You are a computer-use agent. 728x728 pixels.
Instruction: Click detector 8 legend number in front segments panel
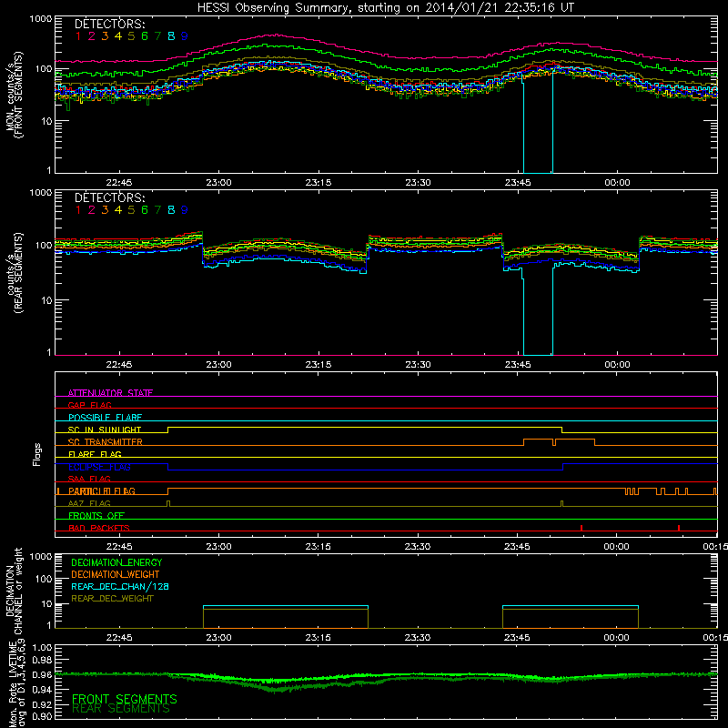(x=171, y=36)
